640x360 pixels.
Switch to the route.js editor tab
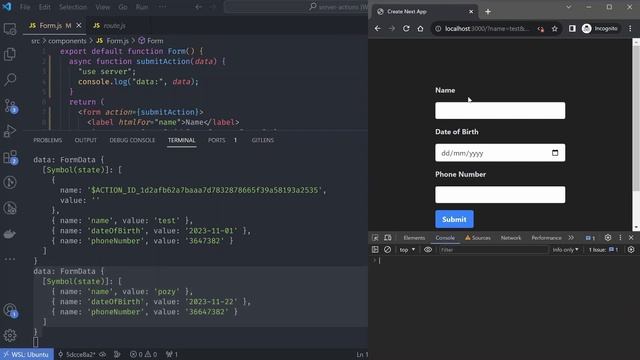tap(109, 25)
